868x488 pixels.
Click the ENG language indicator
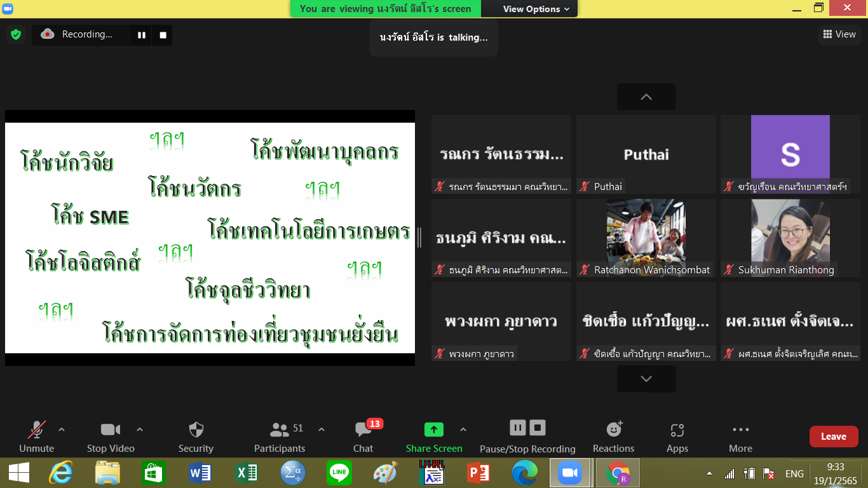pyautogui.click(x=794, y=474)
